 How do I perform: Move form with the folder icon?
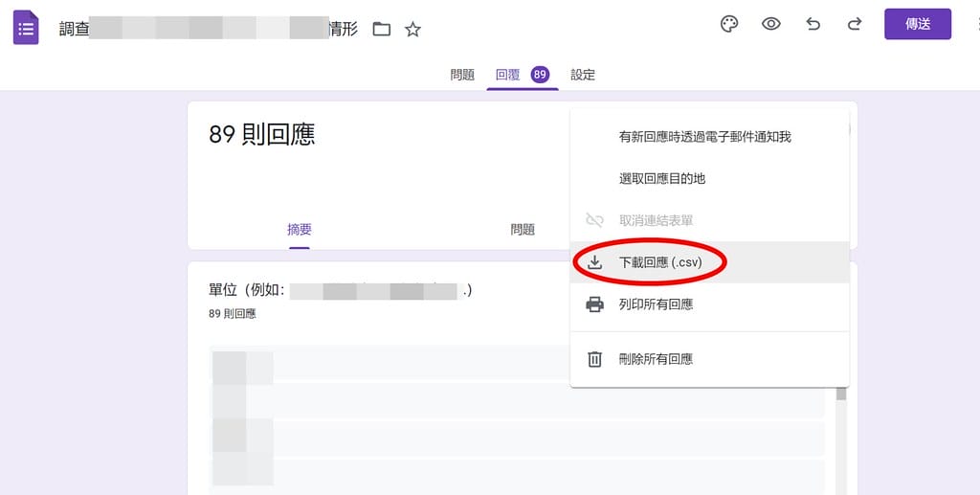tap(381, 29)
